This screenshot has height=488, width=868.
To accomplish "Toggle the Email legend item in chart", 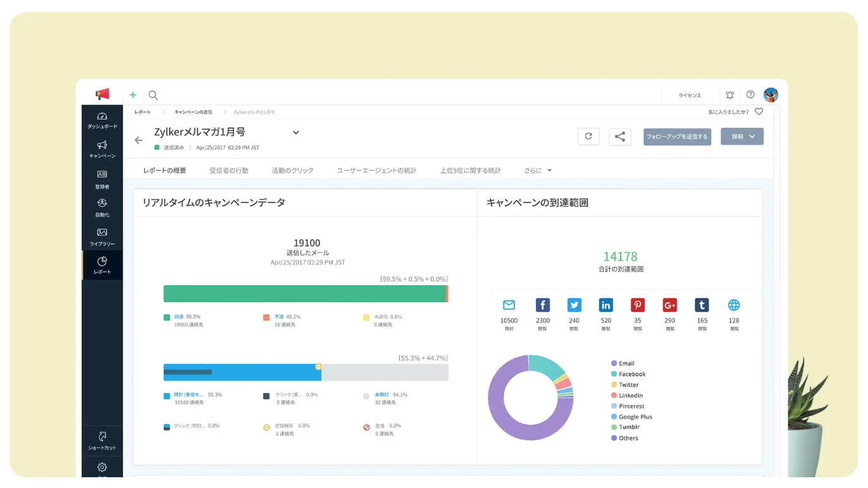I will (626, 363).
